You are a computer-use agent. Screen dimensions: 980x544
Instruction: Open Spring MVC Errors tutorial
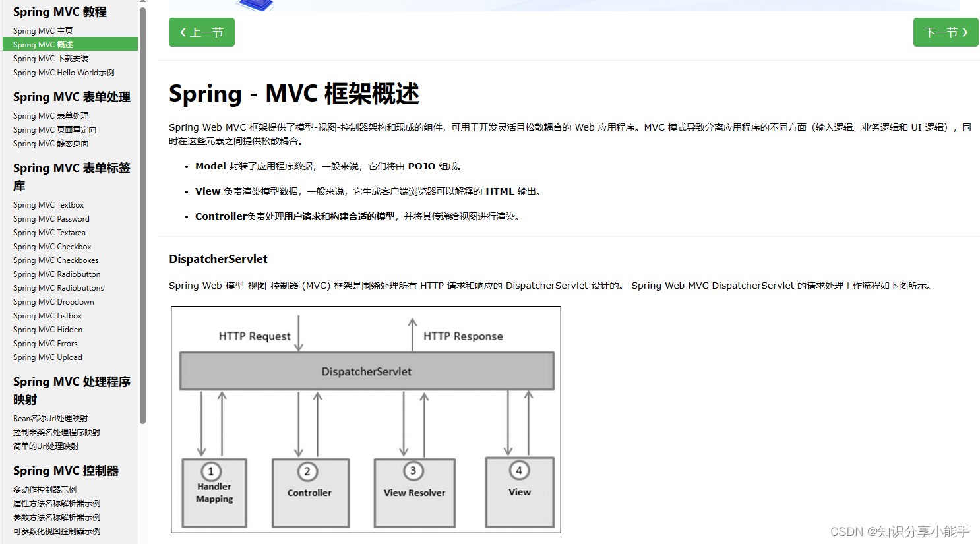tap(46, 344)
